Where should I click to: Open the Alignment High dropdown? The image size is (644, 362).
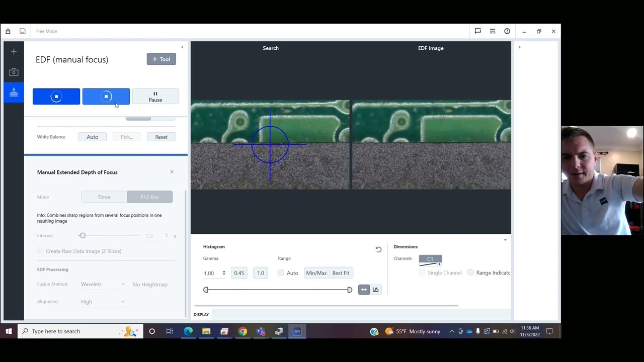(x=103, y=302)
